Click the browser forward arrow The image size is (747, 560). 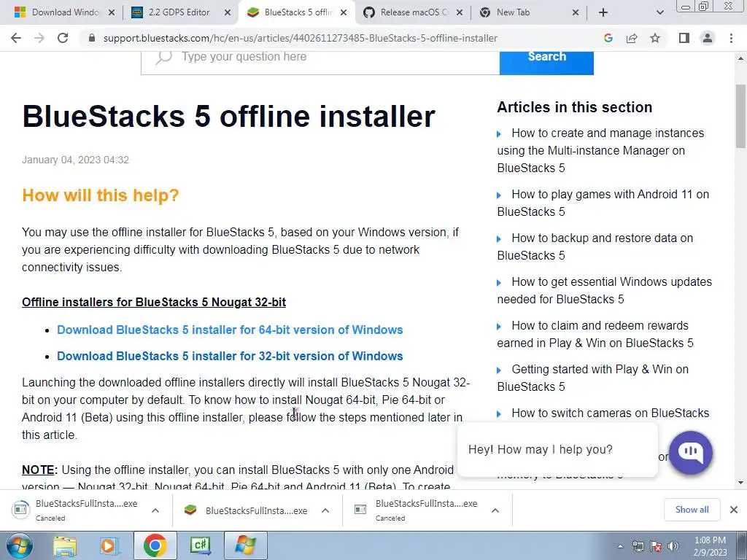tap(39, 38)
